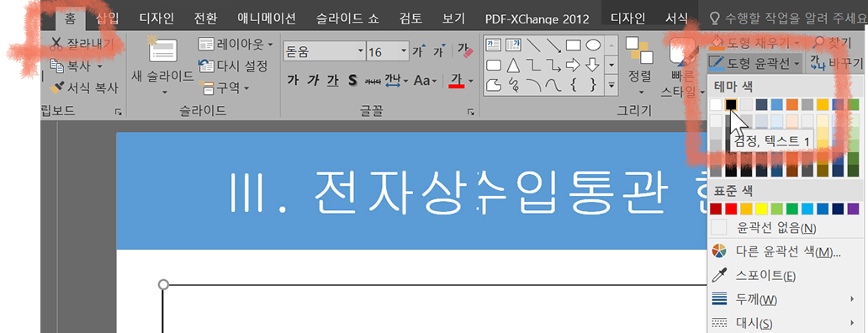
Task: Select the triangle shape
Action: coord(513,66)
